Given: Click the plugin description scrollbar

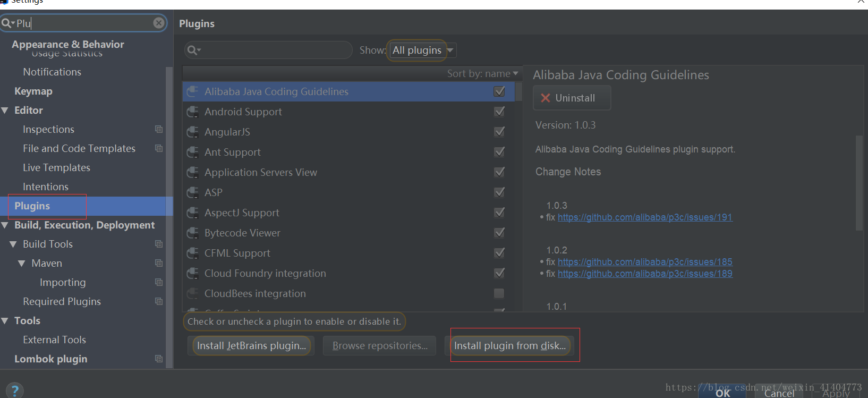Looking at the screenshot, I should (x=860, y=183).
